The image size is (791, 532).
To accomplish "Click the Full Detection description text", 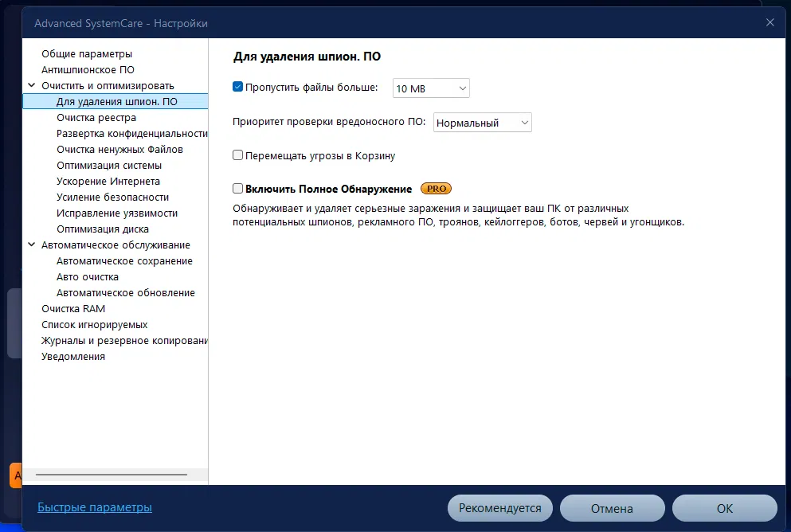I will (458, 215).
